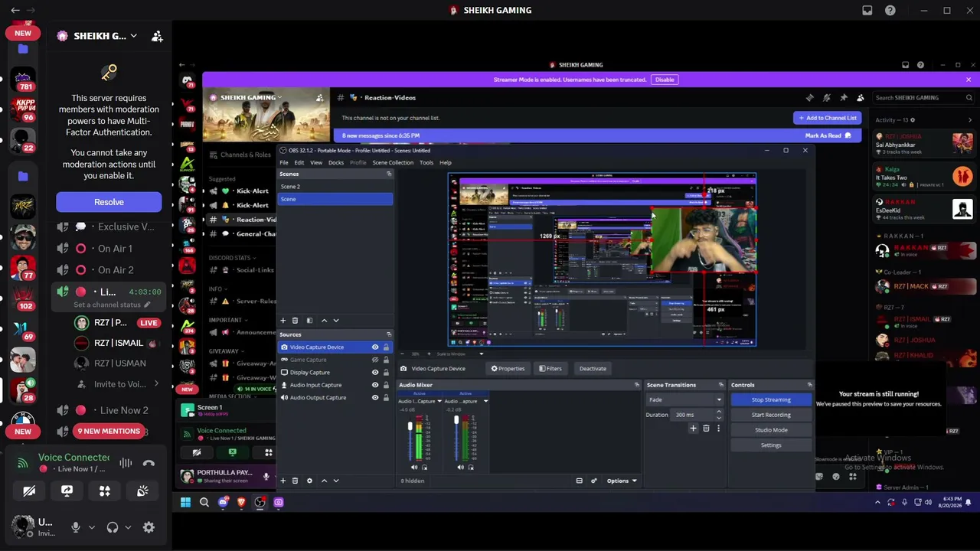Remove transition with trash icon in Scene Transitions

(706, 429)
